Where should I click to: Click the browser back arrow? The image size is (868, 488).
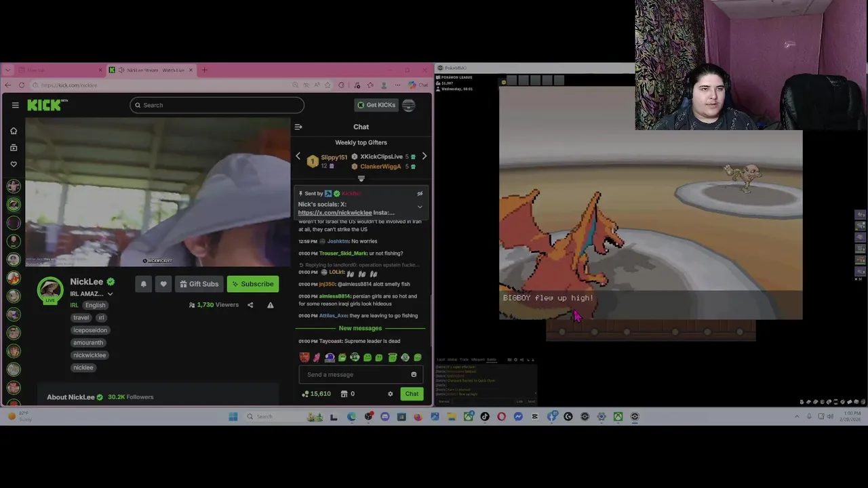tap(7, 85)
